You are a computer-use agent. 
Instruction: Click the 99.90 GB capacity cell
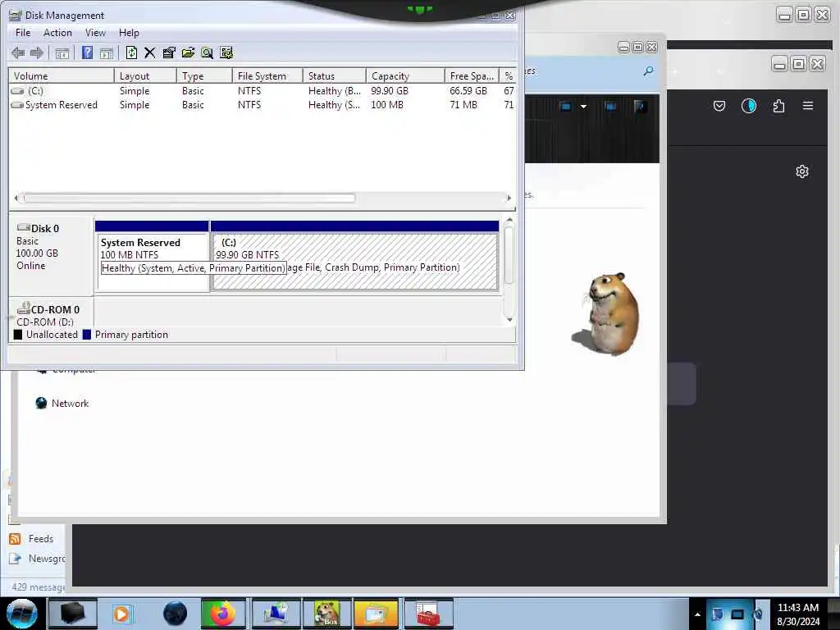point(390,90)
